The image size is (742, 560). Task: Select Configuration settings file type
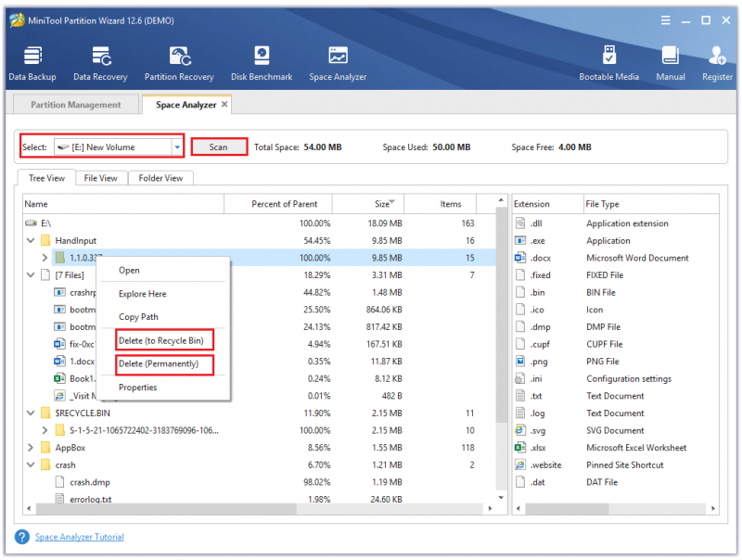(x=629, y=378)
